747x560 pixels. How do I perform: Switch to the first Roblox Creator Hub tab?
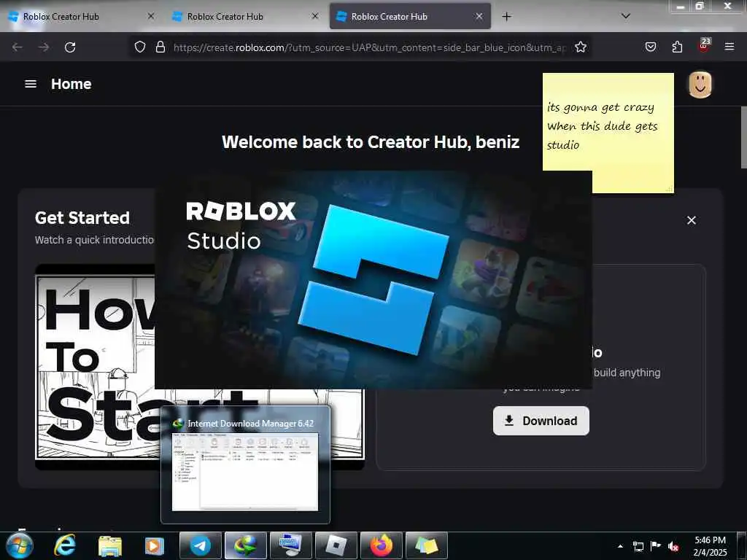81,17
